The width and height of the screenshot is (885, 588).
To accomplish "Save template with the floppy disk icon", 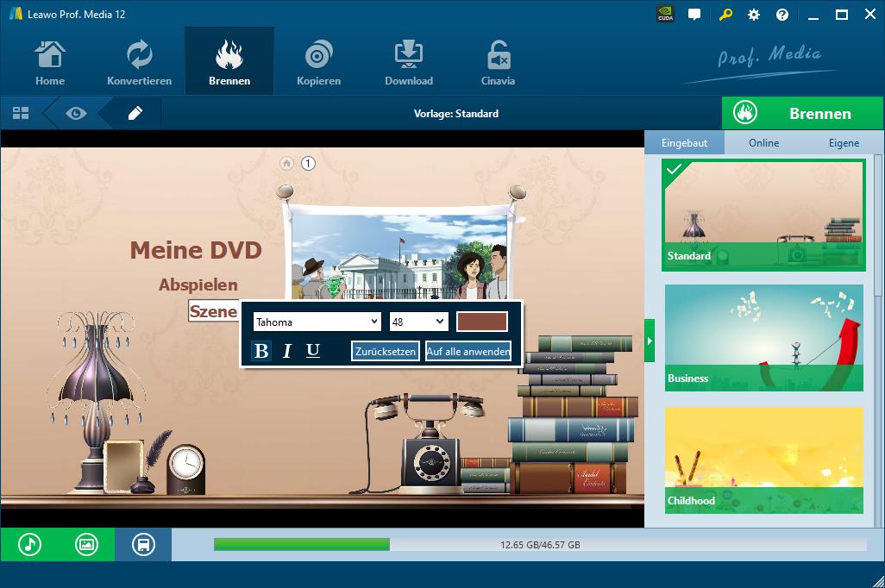I will pyautogui.click(x=143, y=545).
